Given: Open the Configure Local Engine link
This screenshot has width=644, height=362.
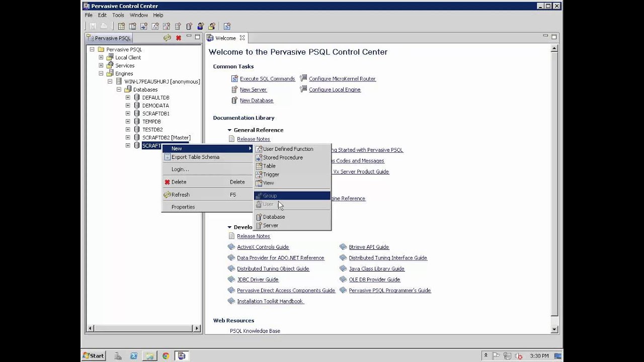Looking at the screenshot, I should (x=335, y=89).
